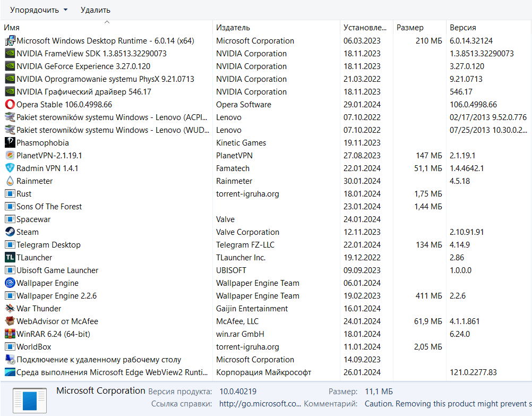This screenshot has width=532, height=416.
Task: Select Radmin VPN 1.4.1 entry
Action: [x=47, y=168]
